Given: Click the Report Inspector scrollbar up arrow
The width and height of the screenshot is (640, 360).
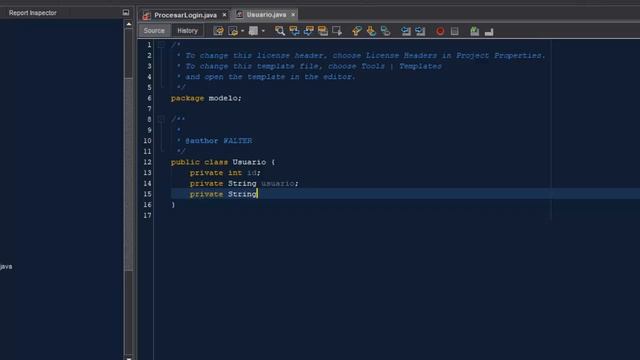Looking at the screenshot, I should click(129, 24).
